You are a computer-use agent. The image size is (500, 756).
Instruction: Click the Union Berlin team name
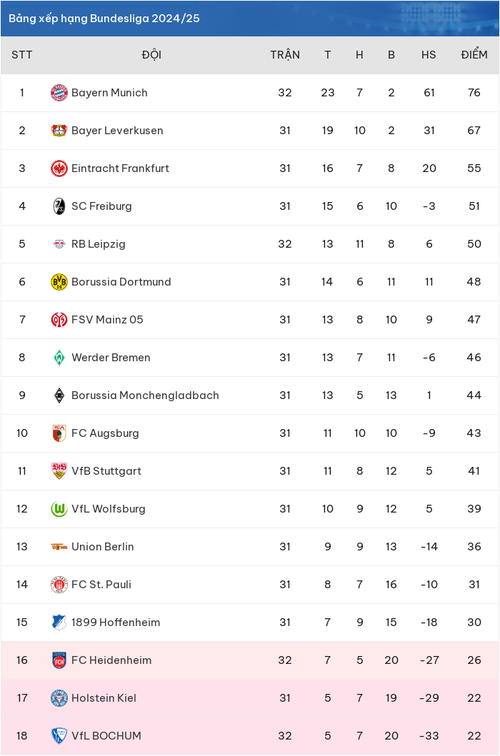[103, 547]
